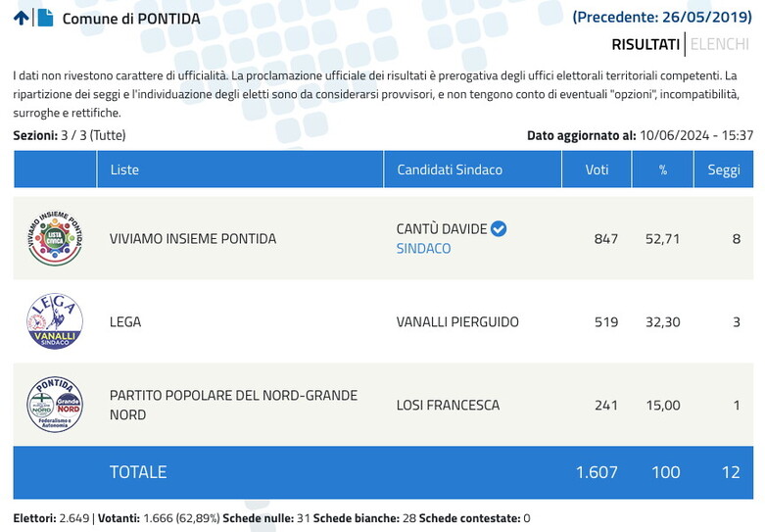Click the Viviamo Insieme Pontida list logo

(x=55, y=238)
